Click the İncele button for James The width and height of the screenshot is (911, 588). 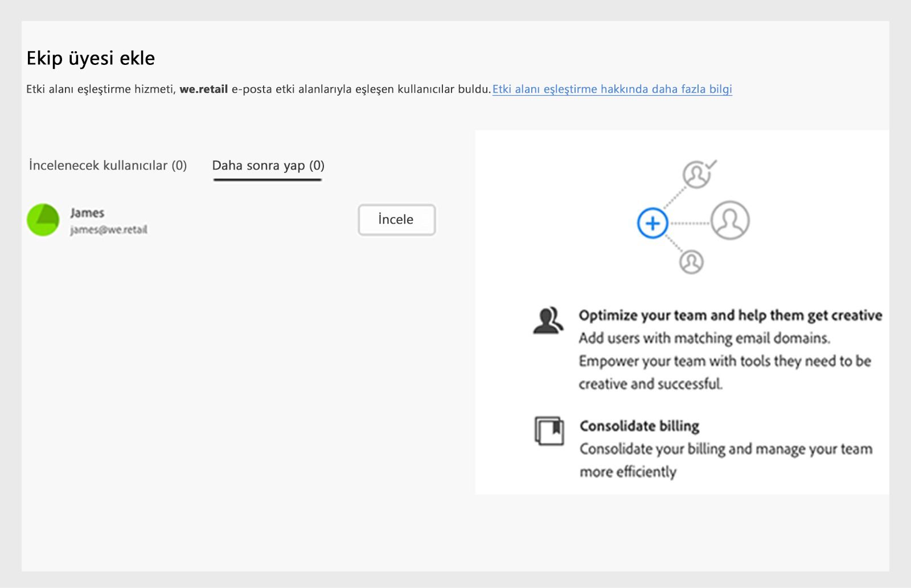point(396,220)
